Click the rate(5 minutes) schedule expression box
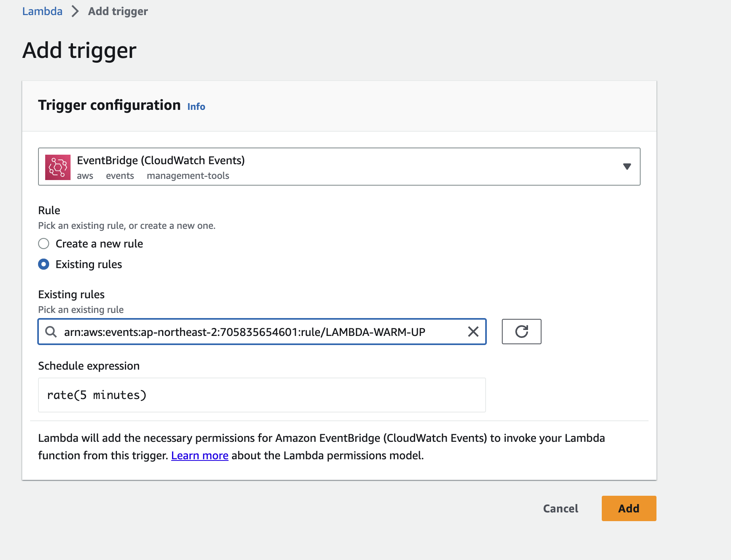 [262, 395]
